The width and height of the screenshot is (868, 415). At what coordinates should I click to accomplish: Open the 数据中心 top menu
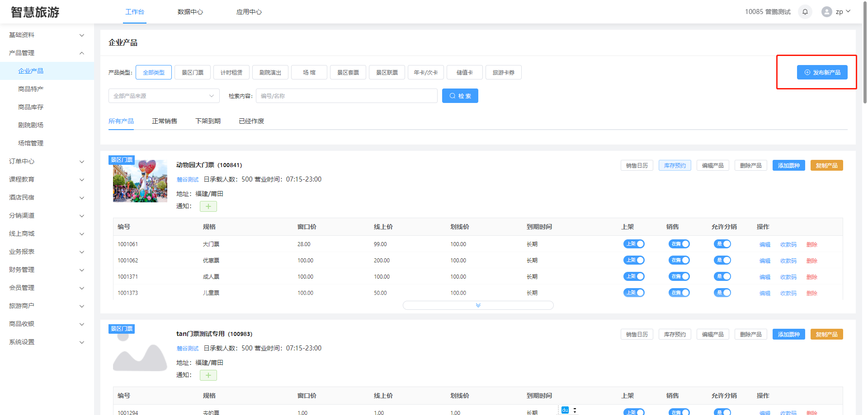tap(190, 12)
